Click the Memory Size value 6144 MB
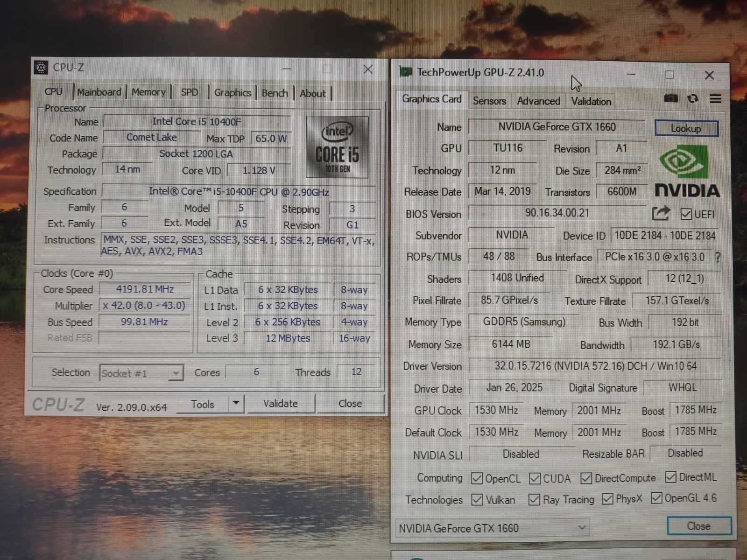Image resolution: width=747 pixels, height=560 pixels. coord(511,344)
